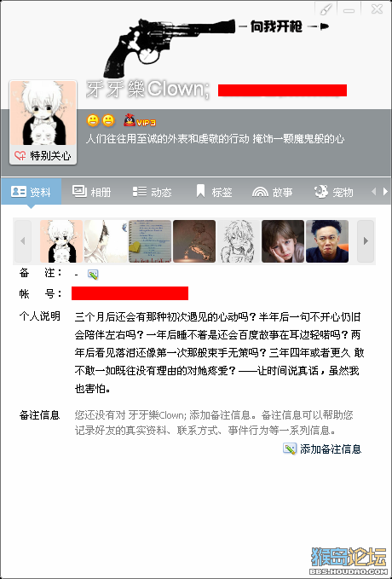Open the 资料 profile tab

point(31,192)
